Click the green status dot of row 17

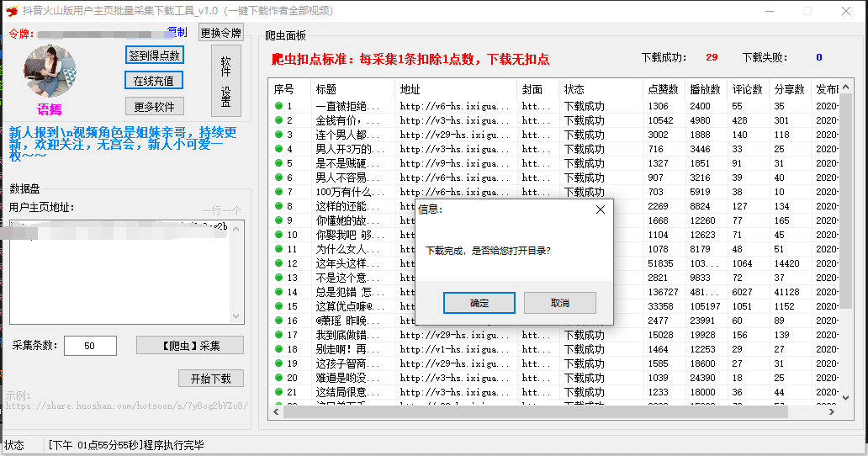278,335
